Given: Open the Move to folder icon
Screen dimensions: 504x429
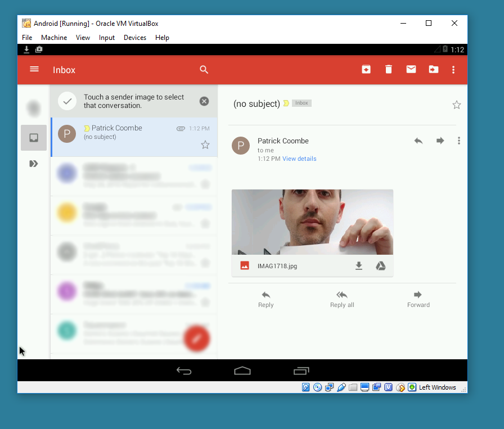Looking at the screenshot, I should [x=434, y=69].
